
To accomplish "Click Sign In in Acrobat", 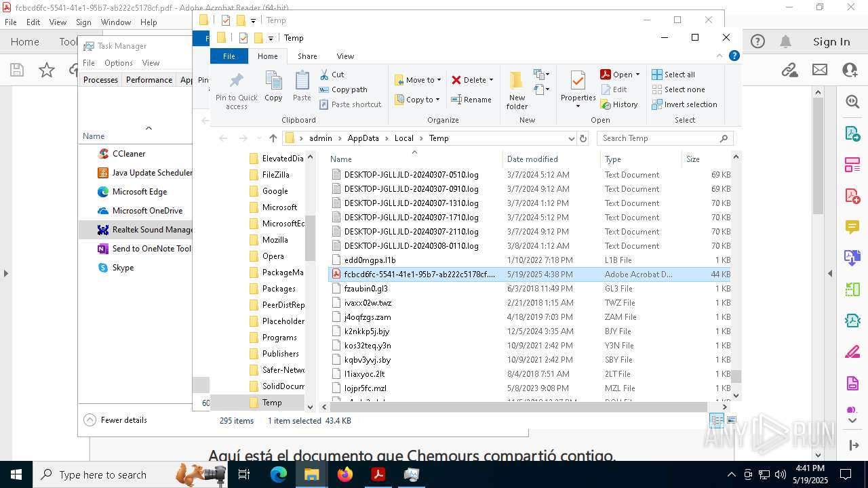I will pos(831,42).
